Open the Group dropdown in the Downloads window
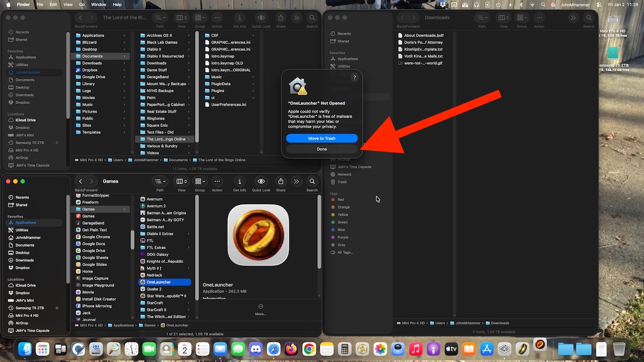The image size is (644, 362). pos(522,18)
